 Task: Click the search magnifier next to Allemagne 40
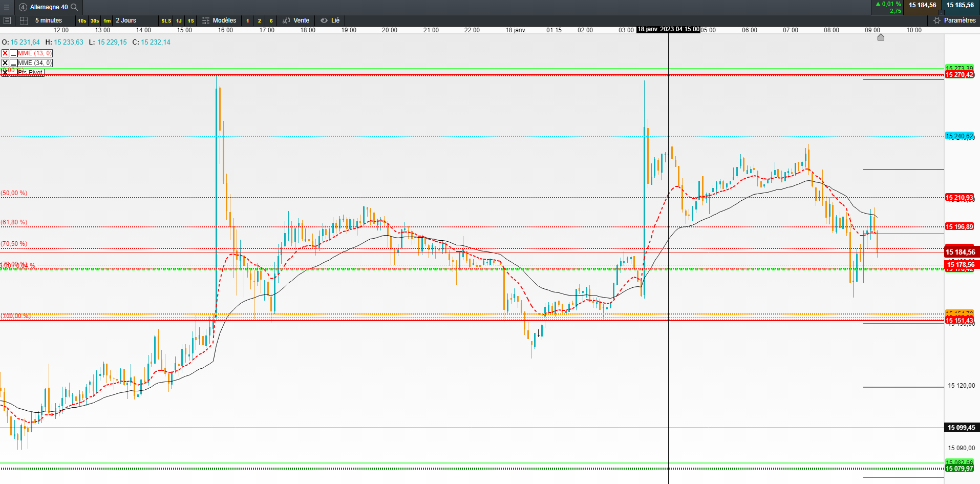74,7
